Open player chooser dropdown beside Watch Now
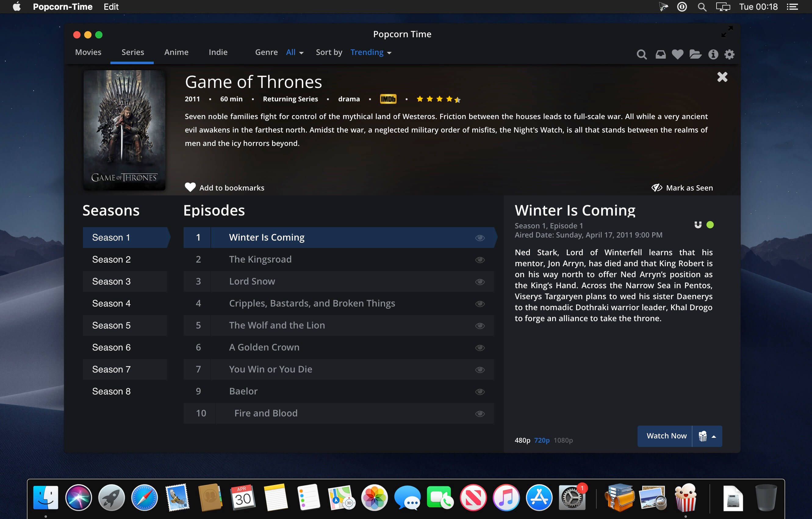The width and height of the screenshot is (812, 519). click(707, 436)
